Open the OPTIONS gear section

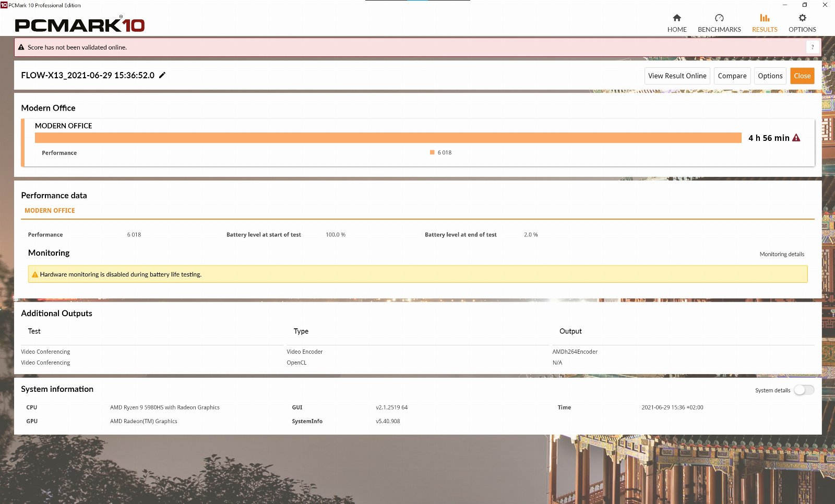[802, 23]
